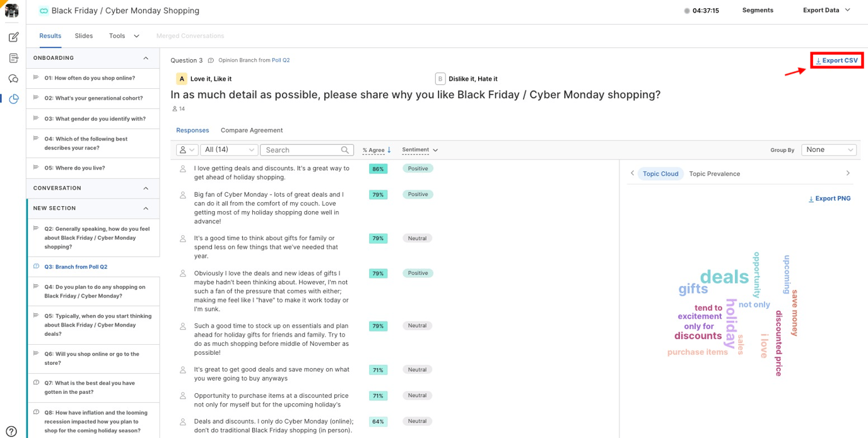Screen dimensions: 868x438
Task: Click the Export CSV button
Action: (x=836, y=59)
